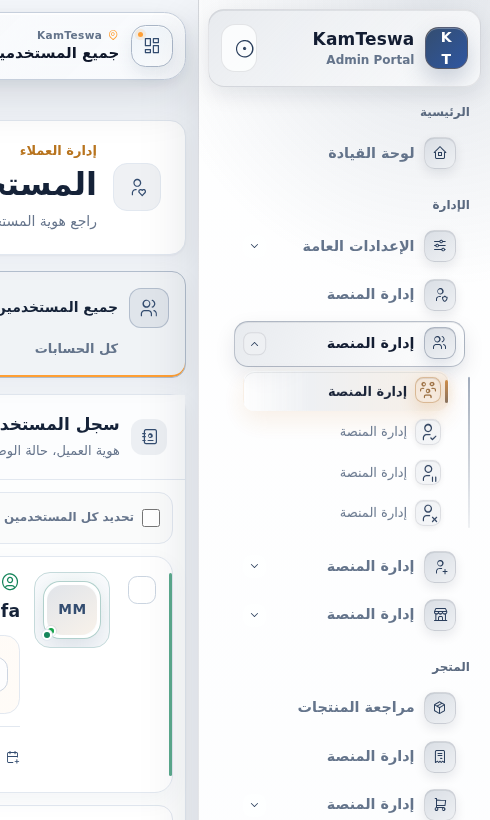Screen dimensions: 490x820
Task: Click the product review box icon
Action: pos(440,708)
